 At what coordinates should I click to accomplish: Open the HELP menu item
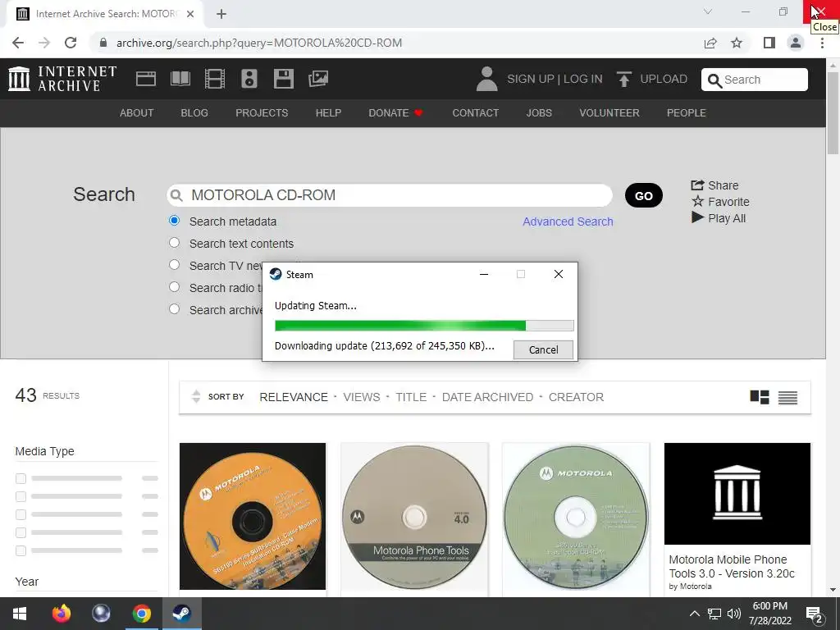pos(328,113)
